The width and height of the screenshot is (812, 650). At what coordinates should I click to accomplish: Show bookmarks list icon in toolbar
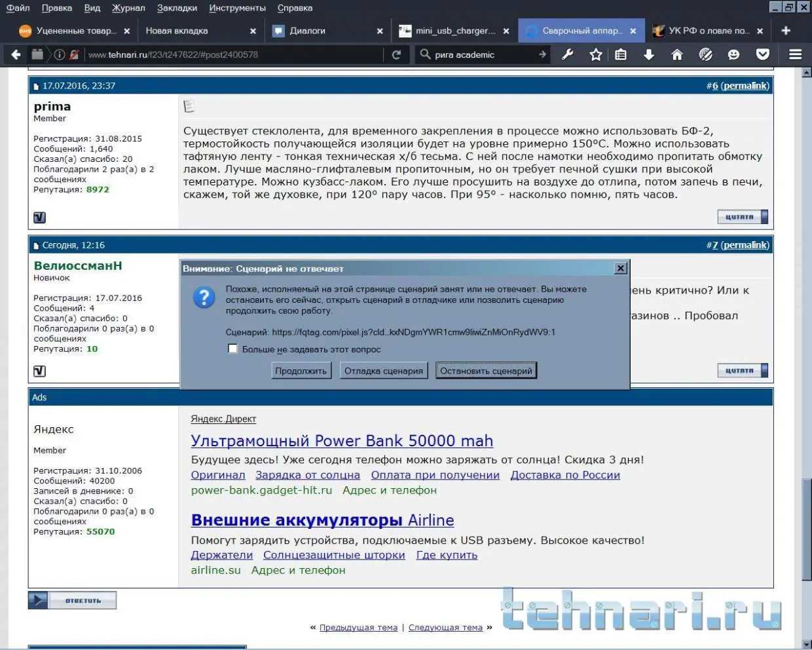click(621, 54)
